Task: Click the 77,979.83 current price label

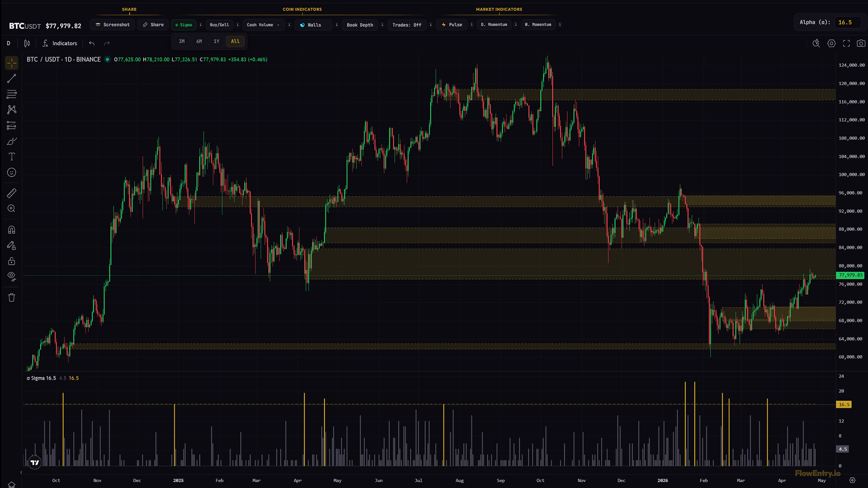Action: (850, 275)
